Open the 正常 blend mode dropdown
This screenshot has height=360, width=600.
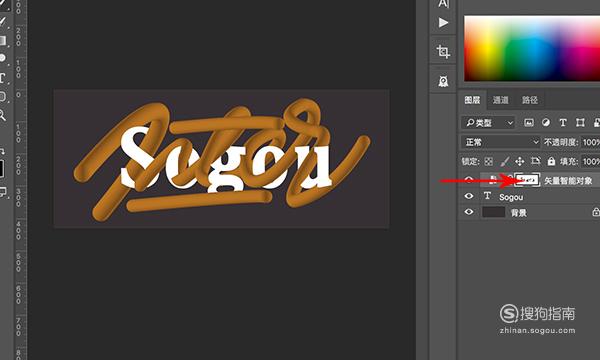pyautogui.click(x=501, y=142)
